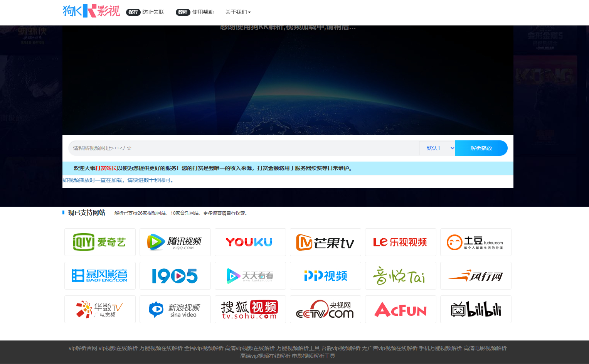Click the 狗KK影视 site logo
Screen dimensions: 589x364
coord(91,11)
